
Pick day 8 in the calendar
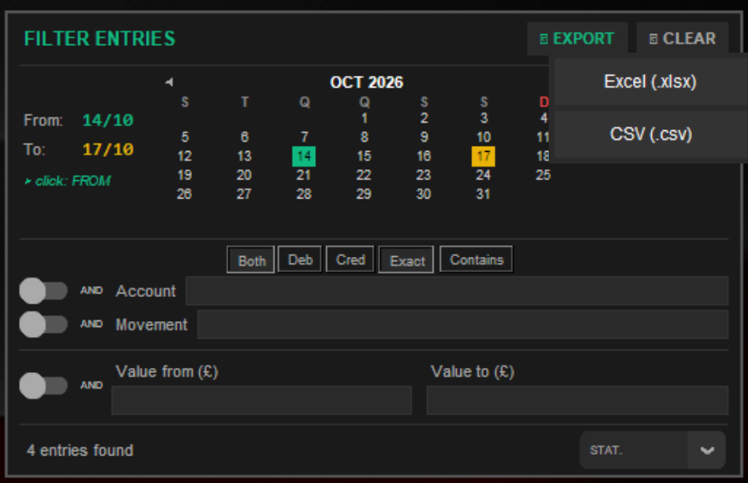364,137
